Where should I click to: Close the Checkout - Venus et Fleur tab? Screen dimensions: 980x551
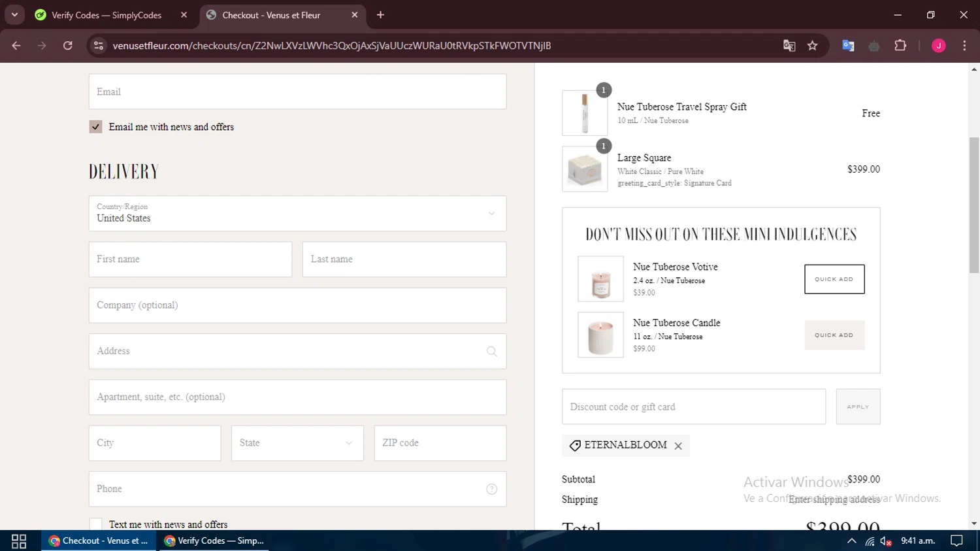click(x=355, y=15)
